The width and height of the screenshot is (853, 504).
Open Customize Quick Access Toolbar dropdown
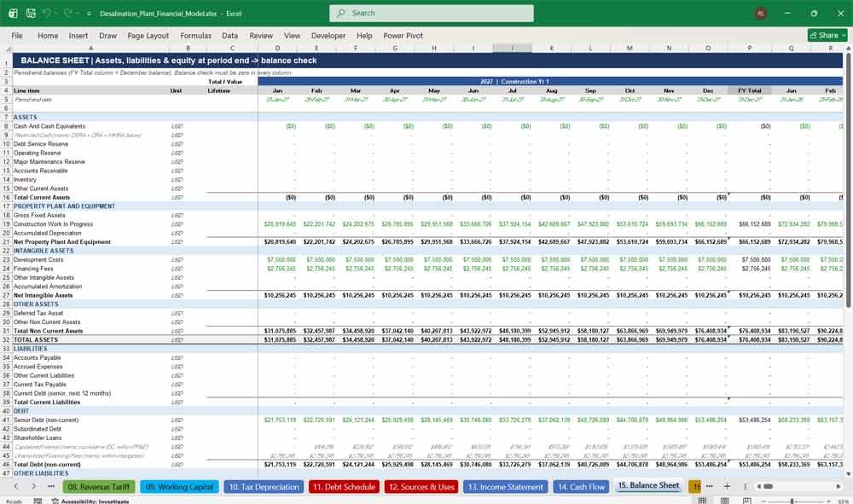coord(89,14)
